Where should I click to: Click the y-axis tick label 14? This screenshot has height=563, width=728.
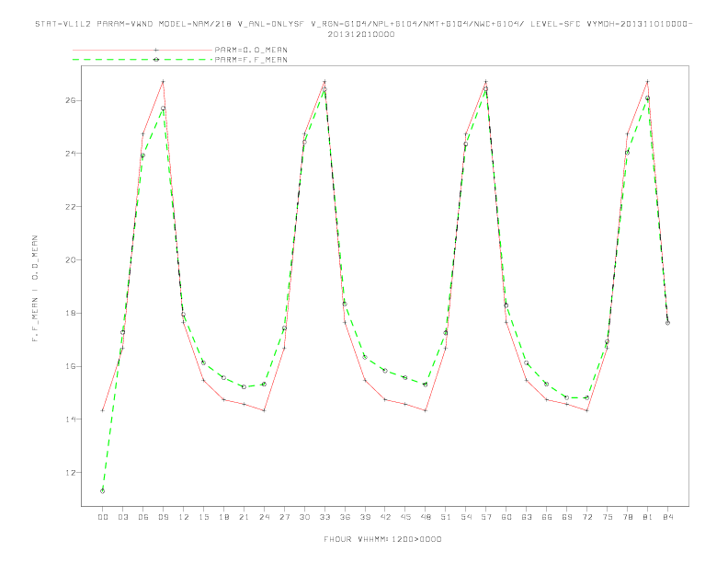pos(70,419)
